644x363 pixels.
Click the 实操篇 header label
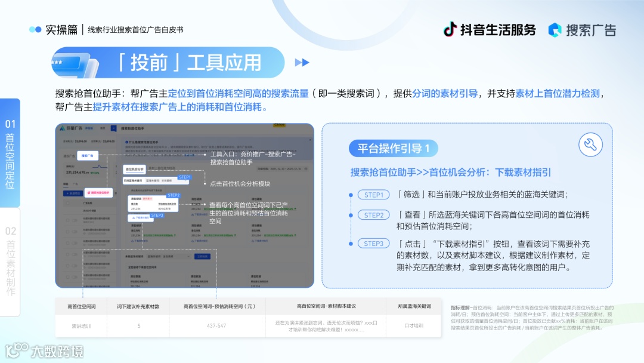[x=61, y=30]
